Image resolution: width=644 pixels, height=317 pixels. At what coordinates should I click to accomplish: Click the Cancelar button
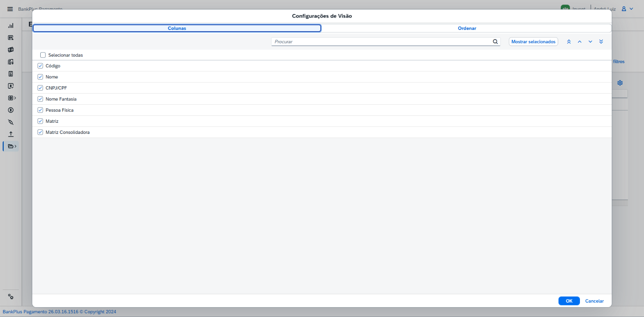coord(594,301)
